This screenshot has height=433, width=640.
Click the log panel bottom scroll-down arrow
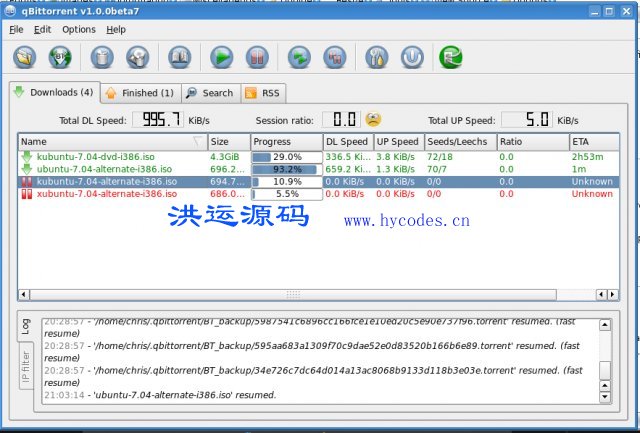604,396
